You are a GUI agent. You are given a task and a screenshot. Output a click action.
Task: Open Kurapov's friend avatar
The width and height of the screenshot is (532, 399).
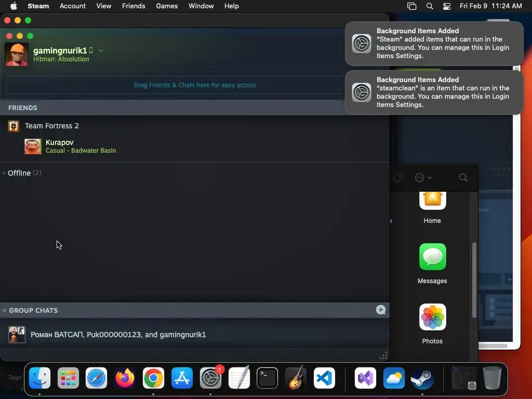pyautogui.click(x=33, y=146)
